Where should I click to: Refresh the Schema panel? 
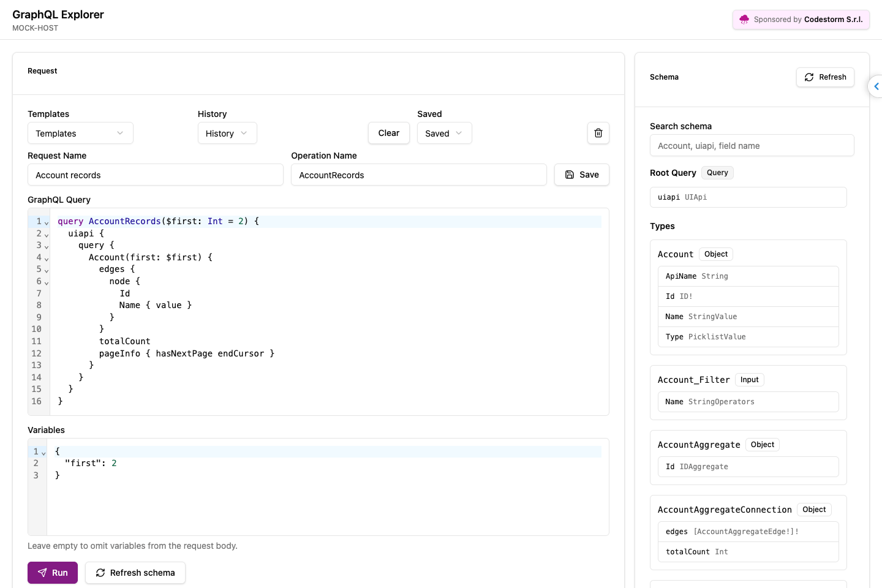pos(825,77)
